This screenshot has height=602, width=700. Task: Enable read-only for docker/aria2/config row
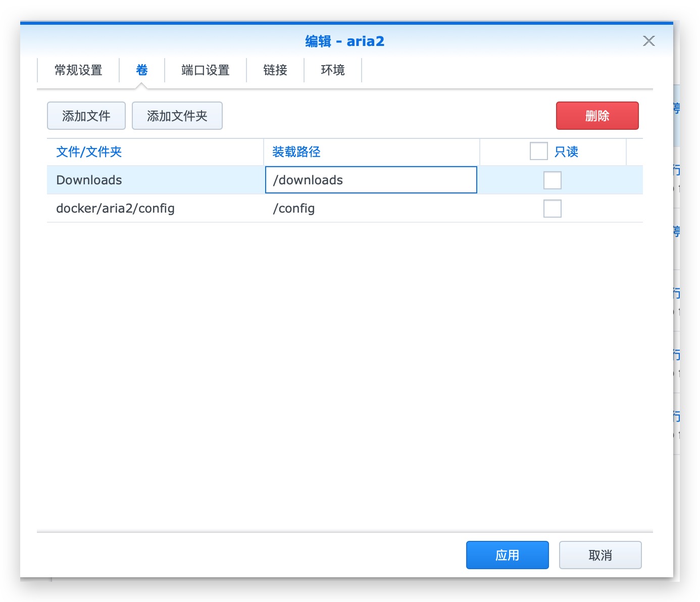click(553, 209)
